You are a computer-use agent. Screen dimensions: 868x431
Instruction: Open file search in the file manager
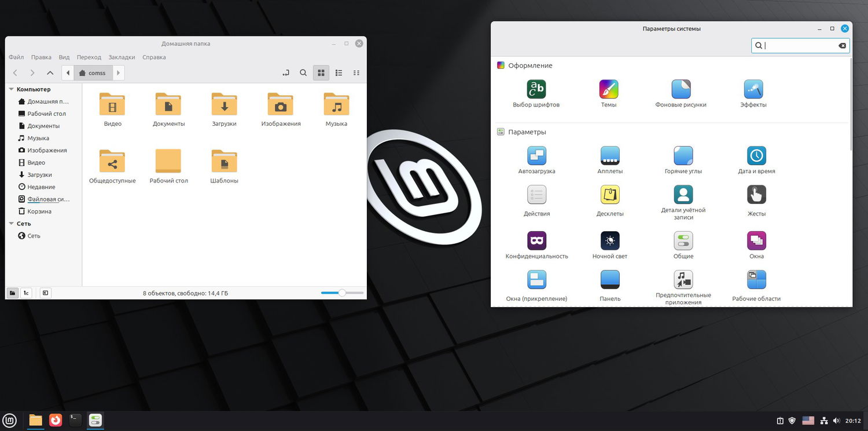coord(303,73)
